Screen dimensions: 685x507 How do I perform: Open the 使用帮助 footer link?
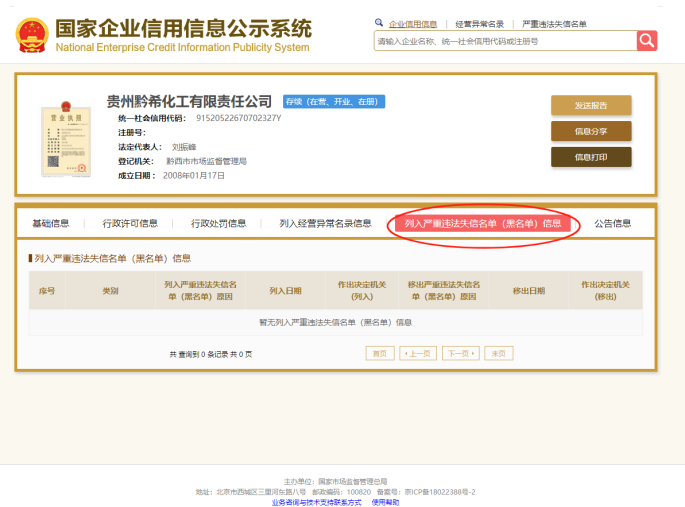(x=385, y=502)
